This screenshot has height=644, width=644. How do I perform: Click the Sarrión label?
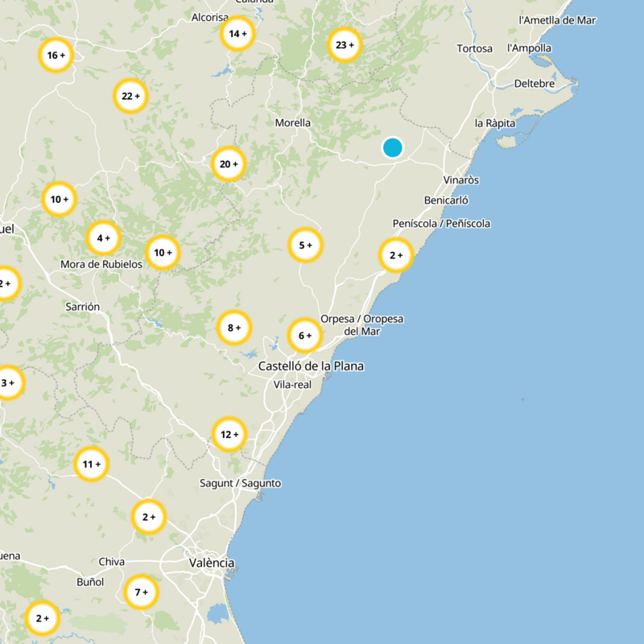click(x=83, y=307)
